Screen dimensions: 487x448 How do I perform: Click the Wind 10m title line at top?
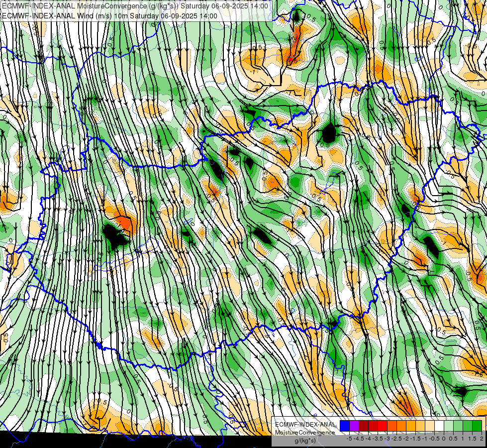click(x=109, y=15)
